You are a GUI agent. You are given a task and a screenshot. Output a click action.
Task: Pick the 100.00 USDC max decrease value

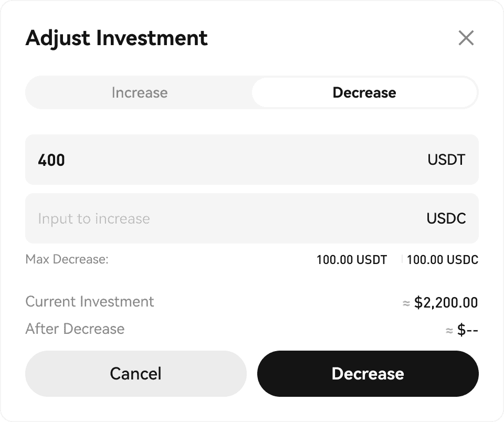tap(443, 259)
